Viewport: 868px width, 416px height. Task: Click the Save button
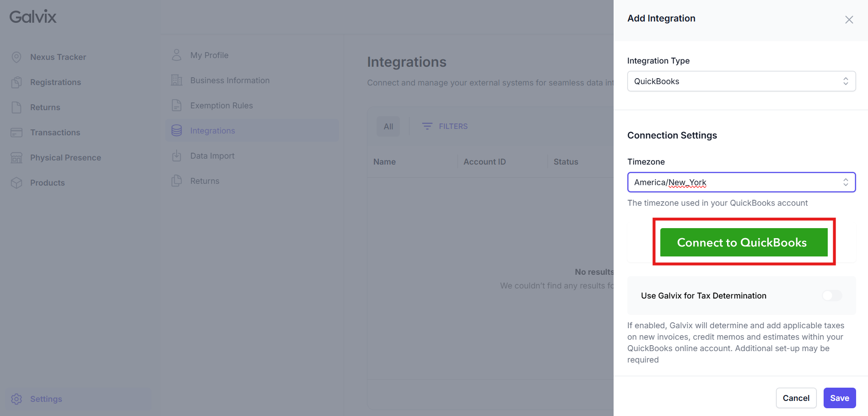[840, 398]
